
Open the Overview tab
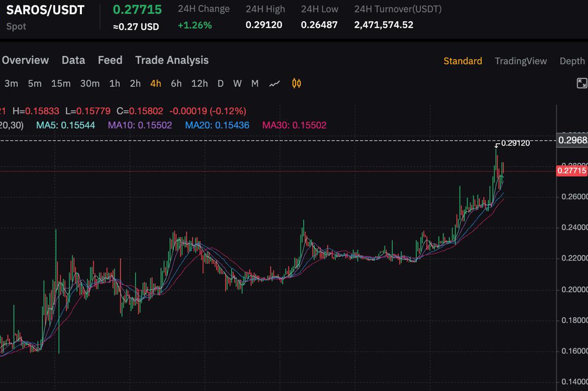point(25,60)
